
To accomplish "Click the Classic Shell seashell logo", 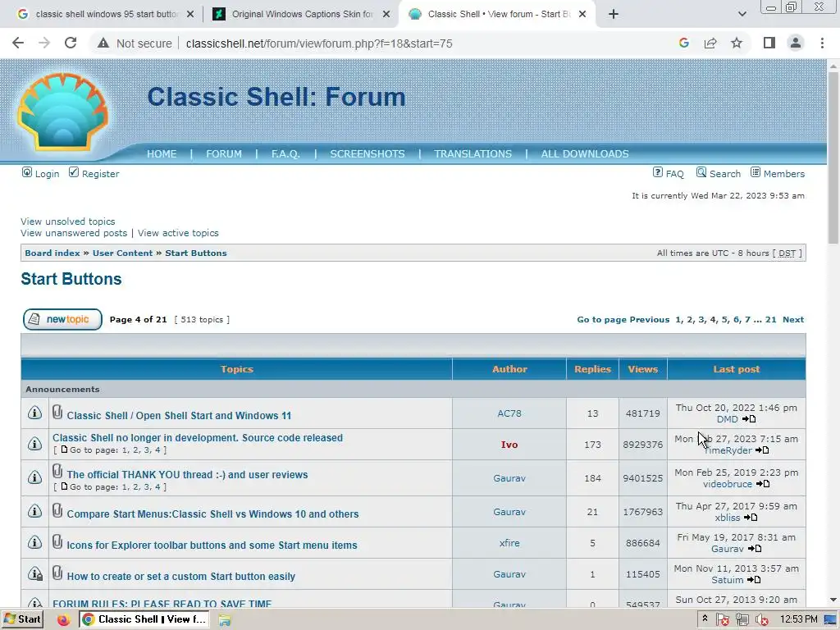I will (x=63, y=112).
